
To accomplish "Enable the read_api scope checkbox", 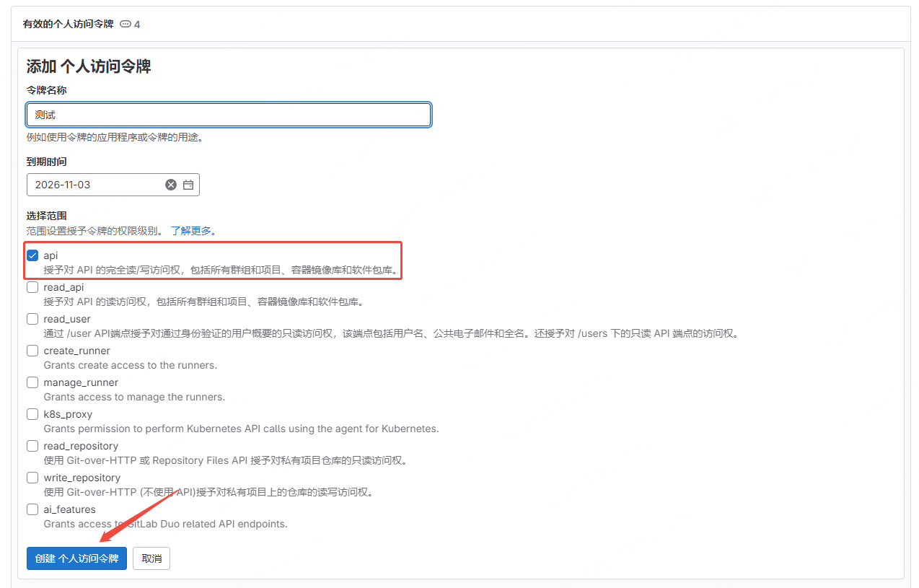I will coord(32,287).
